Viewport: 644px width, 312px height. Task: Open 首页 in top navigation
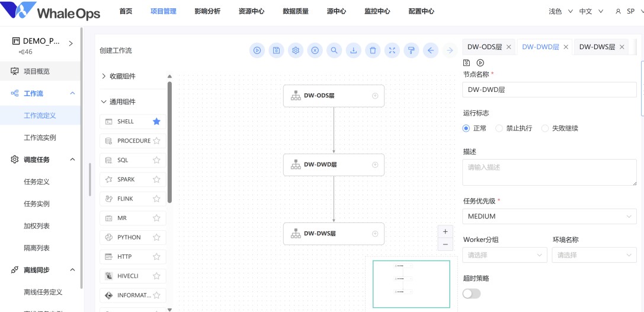(x=126, y=11)
